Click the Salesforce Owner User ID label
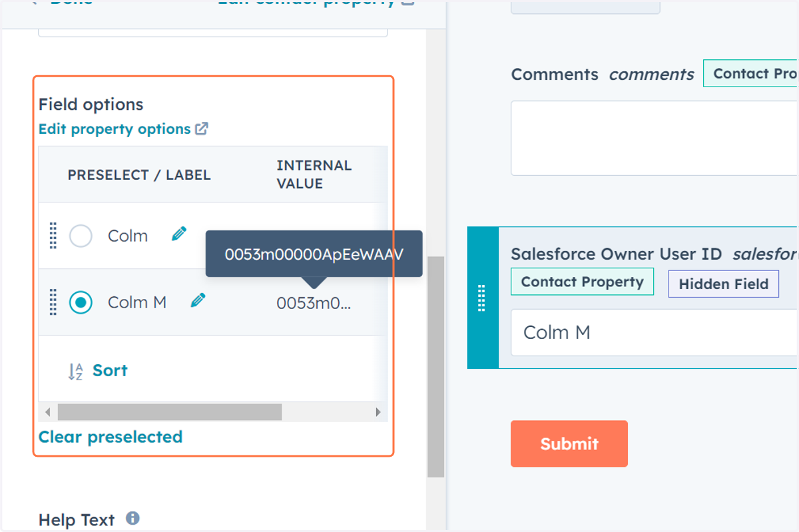Screen dimensions: 799x532 (x=617, y=254)
